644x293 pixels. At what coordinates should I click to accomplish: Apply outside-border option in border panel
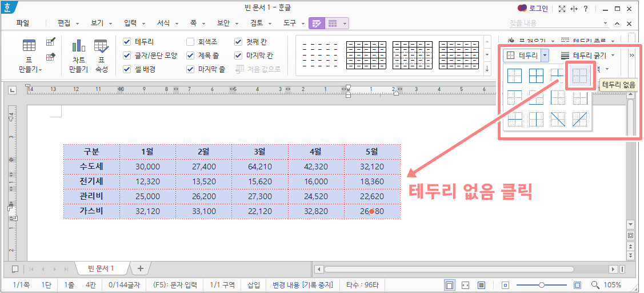[514, 76]
